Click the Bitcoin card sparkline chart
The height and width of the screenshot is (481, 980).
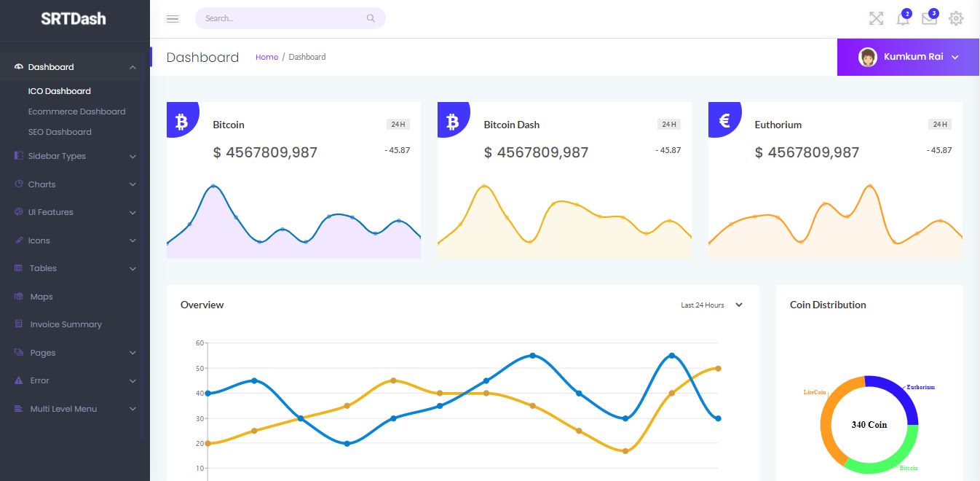[293, 221]
